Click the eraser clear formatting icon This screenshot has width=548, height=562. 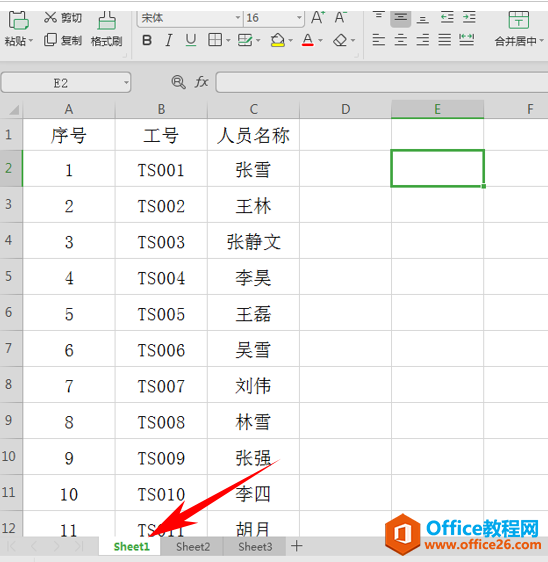(340, 40)
